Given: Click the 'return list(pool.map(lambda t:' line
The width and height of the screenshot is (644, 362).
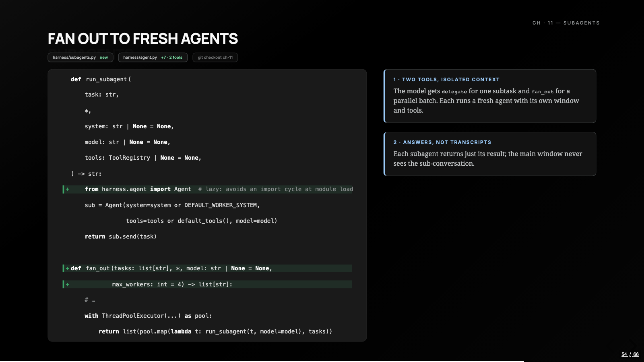Looking at the screenshot, I should point(215,331).
